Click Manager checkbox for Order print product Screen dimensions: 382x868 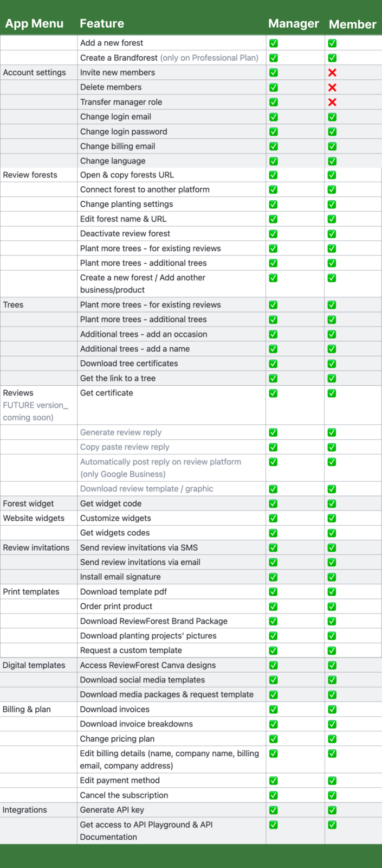tap(274, 607)
